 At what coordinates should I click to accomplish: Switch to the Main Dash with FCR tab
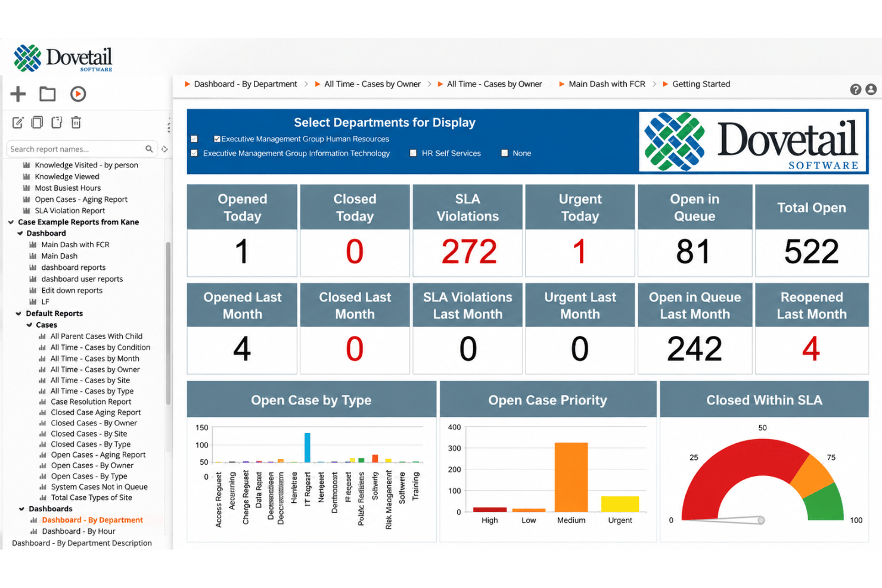pyautogui.click(x=602, y=84)
